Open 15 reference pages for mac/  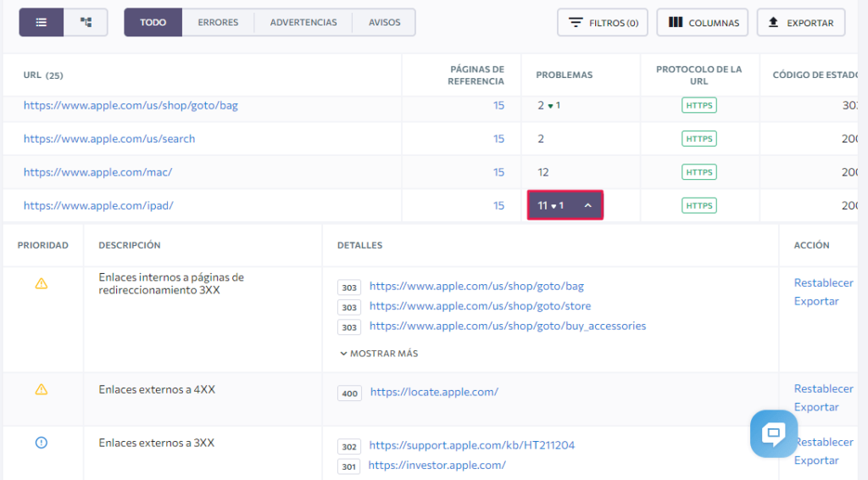[498, 172]
